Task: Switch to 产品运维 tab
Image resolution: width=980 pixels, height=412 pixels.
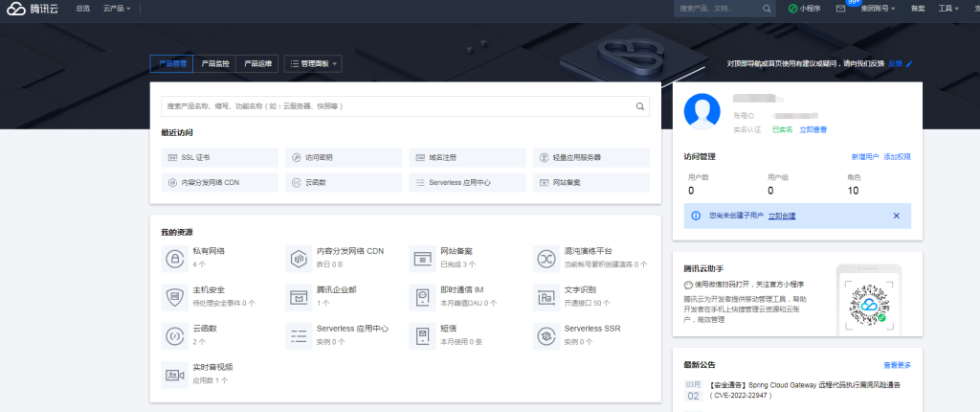Action: pyautogui.click(x=256, y=64)
